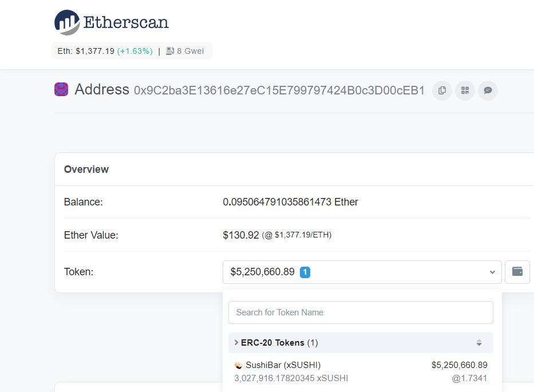
Task: Open the comments speech bubble icon
Action: pos(488,90)
